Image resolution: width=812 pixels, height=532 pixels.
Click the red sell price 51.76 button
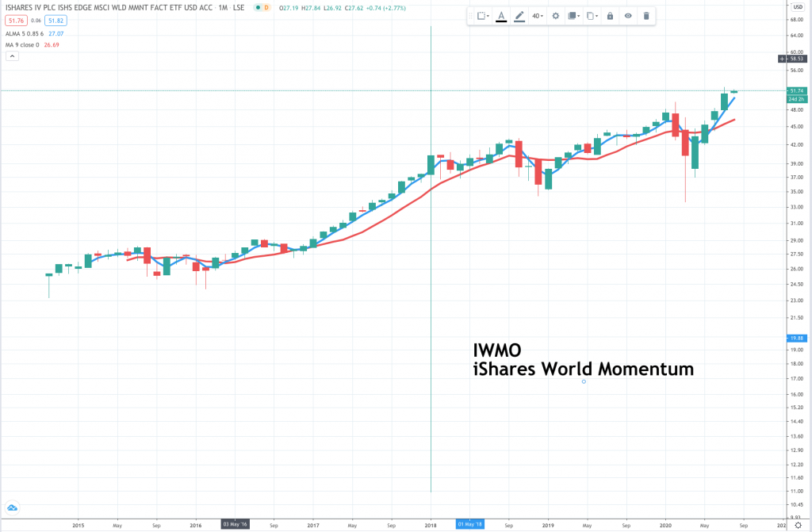(16, 21)
